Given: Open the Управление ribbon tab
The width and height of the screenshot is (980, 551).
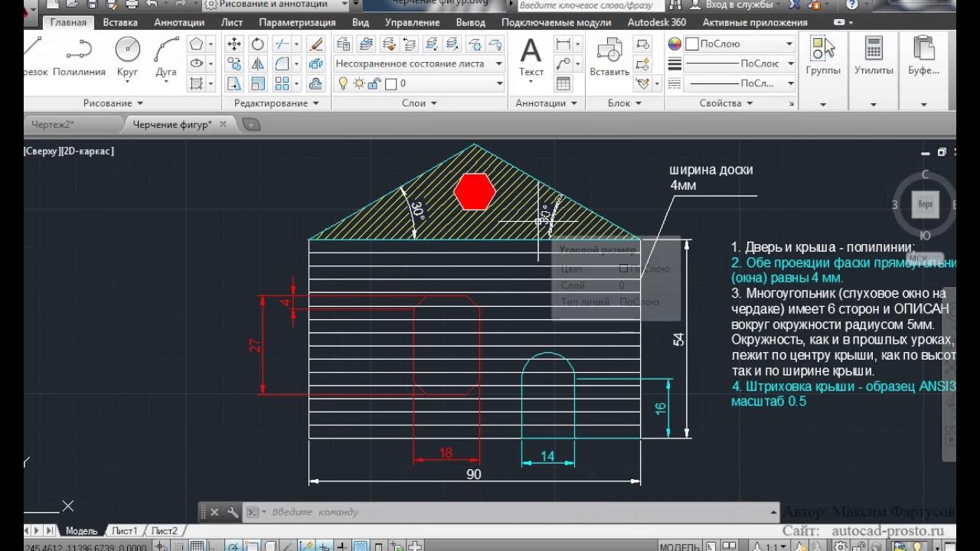Looking at the screenshot, I should pyautogui.click(x=412, y=22).
